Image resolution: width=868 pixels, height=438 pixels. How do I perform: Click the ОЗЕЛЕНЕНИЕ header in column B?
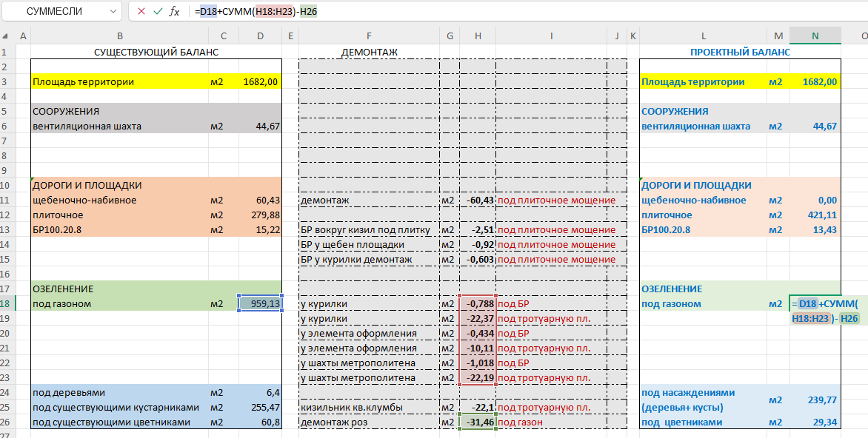pos(119,289)
